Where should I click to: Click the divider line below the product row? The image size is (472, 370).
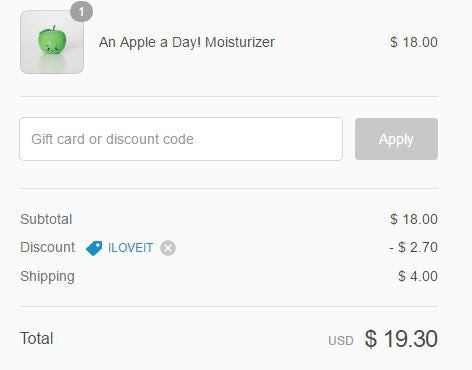pos(229,96)
